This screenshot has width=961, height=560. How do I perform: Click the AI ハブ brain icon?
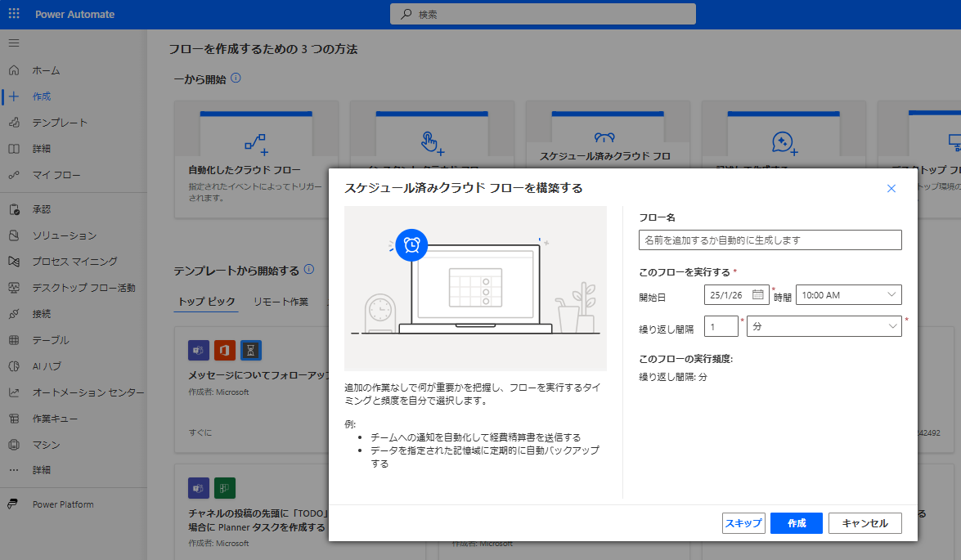[x=14, y=365]
